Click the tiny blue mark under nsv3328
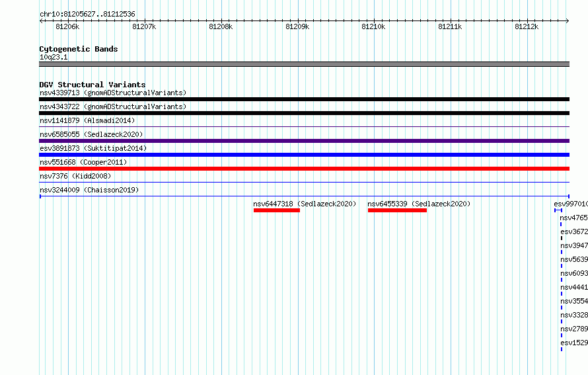This screenshot has height=375, width=588. [562, 321]
